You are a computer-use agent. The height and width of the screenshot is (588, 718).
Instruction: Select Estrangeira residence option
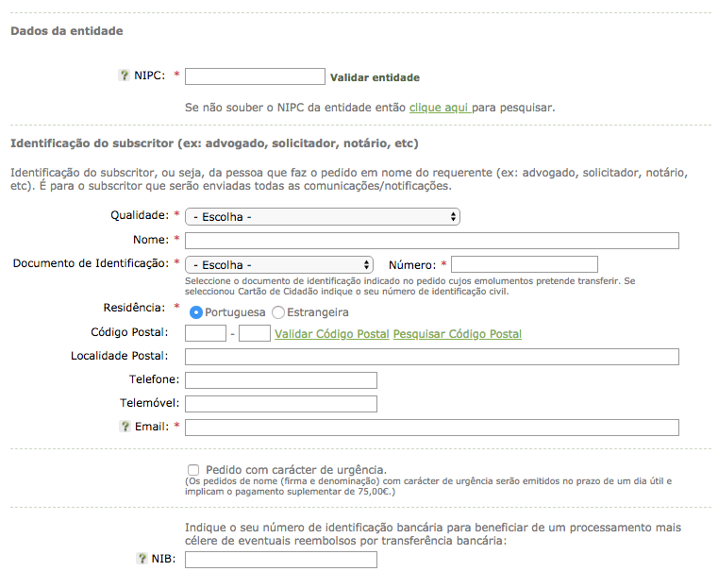coord(278,312)
